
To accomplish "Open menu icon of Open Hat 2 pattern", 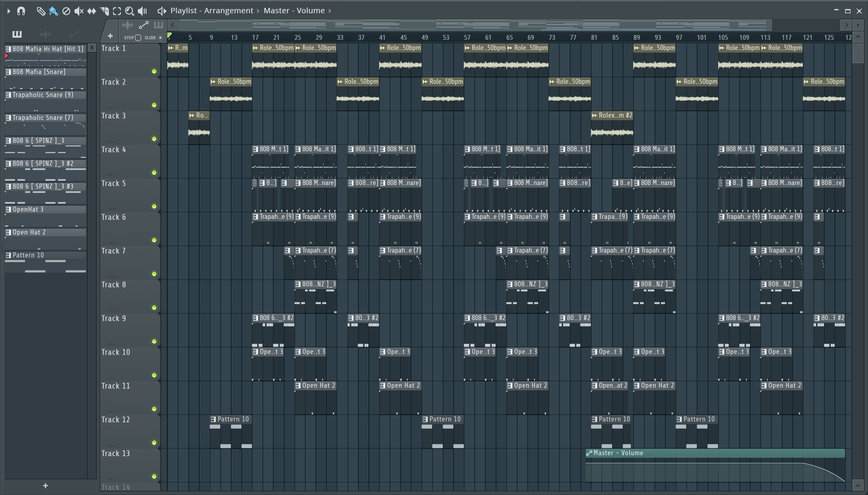I will (x=8, y=232).
